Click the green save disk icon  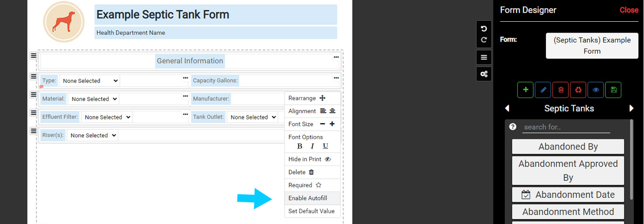coord(613,90)
